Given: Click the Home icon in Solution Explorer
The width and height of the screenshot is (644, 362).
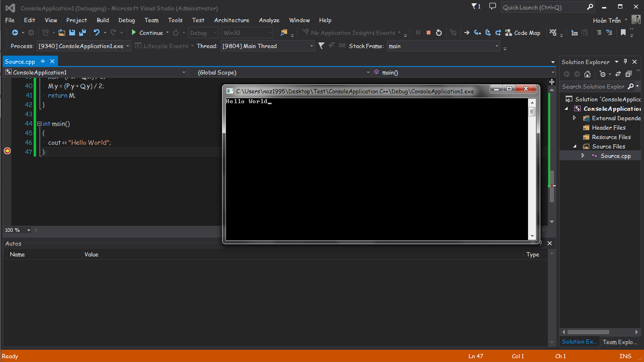Looking at the screenshot, I should [587, 74].
